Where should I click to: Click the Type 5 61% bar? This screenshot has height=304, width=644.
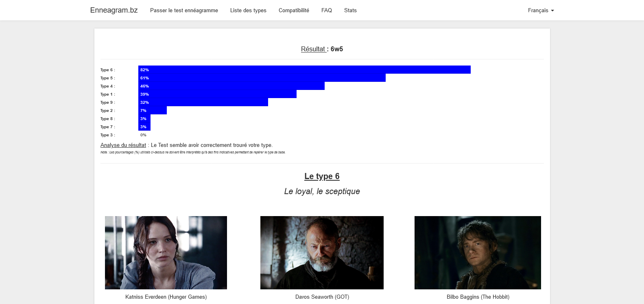pyautogui.click(x=262, y=78)
